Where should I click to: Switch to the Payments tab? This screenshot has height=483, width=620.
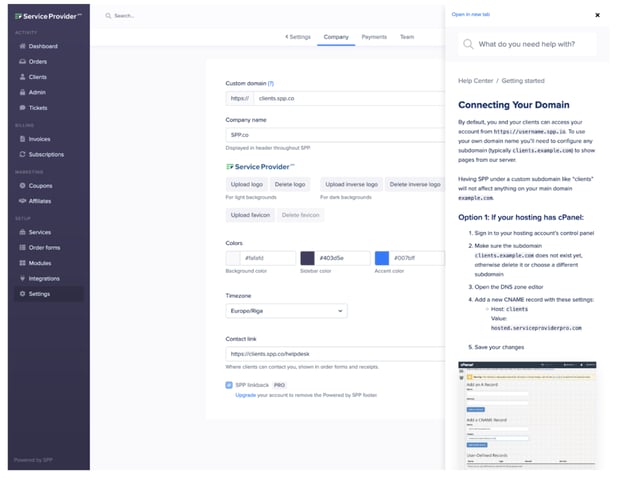point(374,37)
